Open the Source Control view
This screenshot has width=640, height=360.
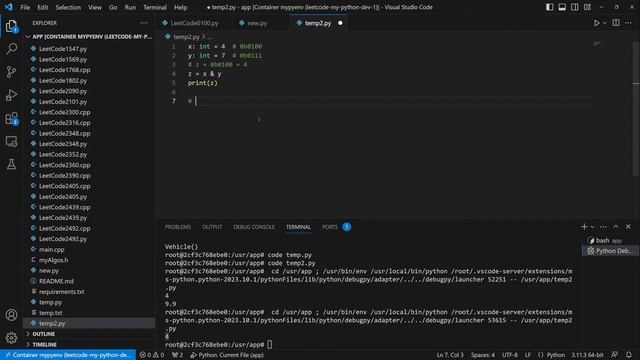tap(11, 72)
